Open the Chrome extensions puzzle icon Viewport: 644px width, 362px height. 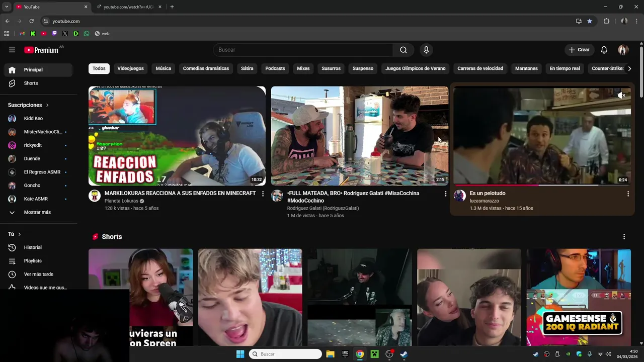coord(606,21)
